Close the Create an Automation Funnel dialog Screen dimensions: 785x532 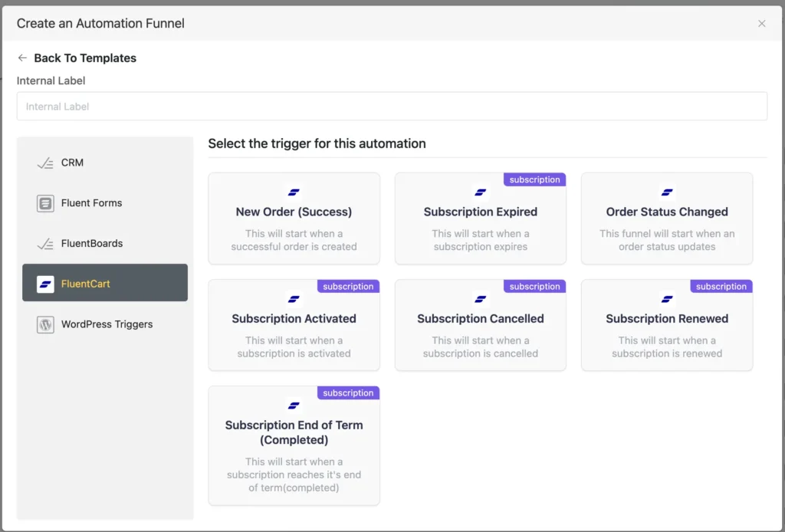click(761, 24)
